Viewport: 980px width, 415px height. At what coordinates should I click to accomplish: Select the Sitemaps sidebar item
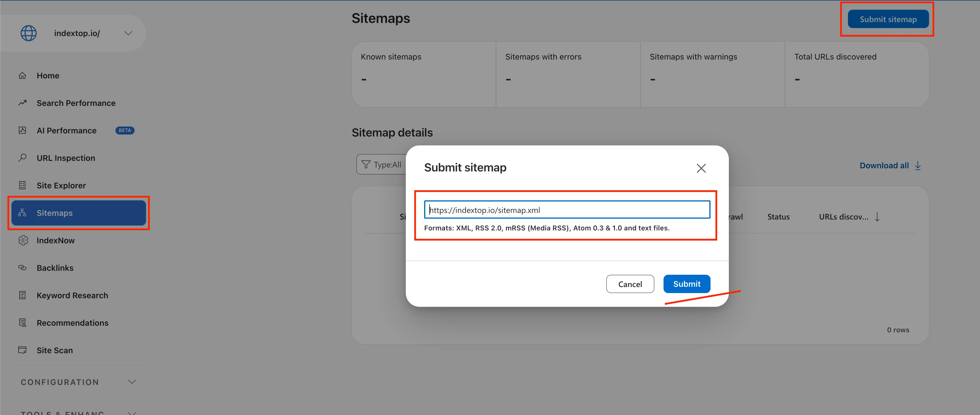(79, 213)
